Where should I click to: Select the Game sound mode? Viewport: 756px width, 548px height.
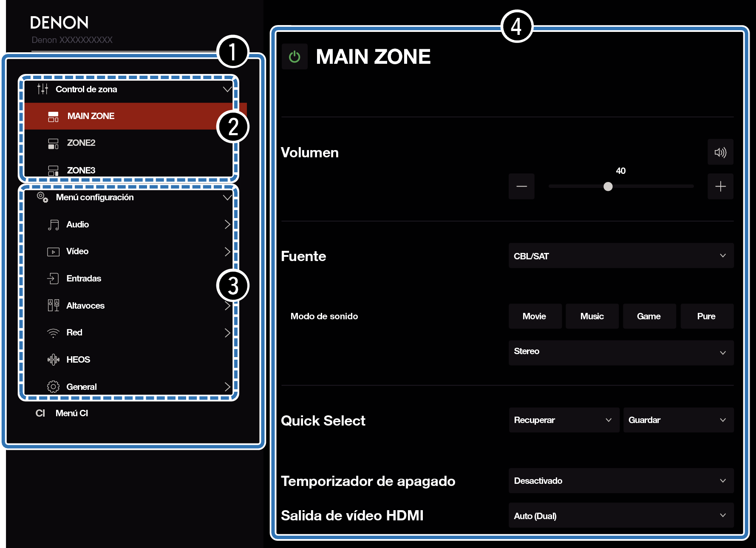point(649,316)
